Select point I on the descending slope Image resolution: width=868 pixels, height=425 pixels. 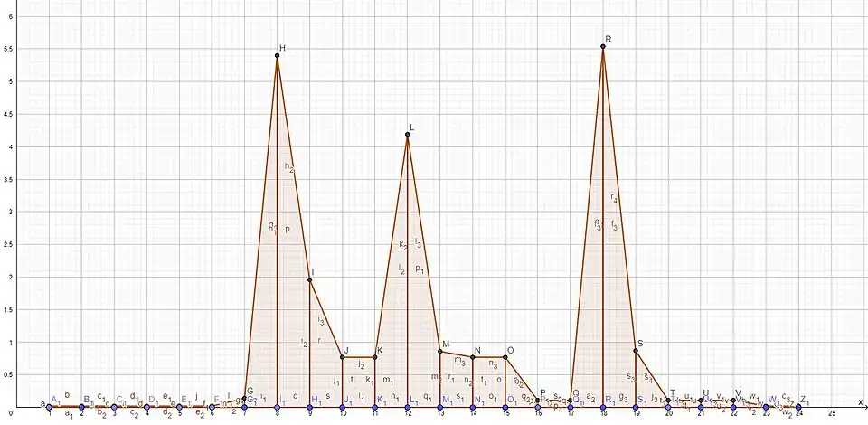pyautogui.click(x=310, y=280)
